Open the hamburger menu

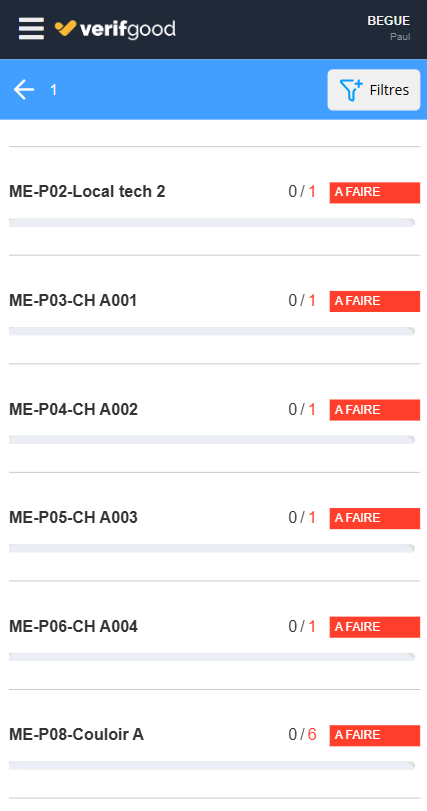(31, 28)
